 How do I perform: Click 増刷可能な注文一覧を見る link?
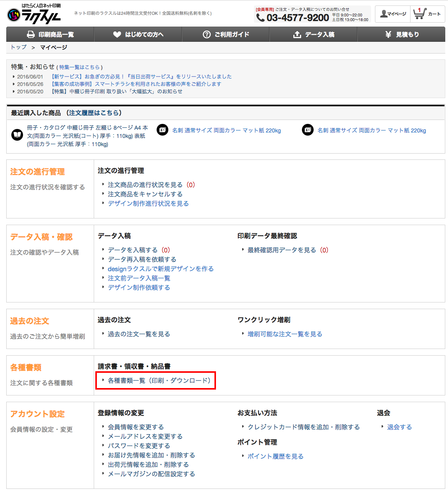tap(285, 334)
